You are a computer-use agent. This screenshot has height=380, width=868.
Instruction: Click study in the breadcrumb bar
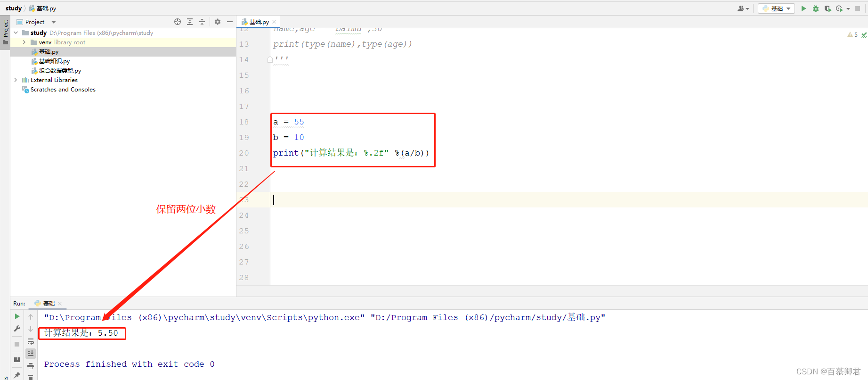point(14,8)
